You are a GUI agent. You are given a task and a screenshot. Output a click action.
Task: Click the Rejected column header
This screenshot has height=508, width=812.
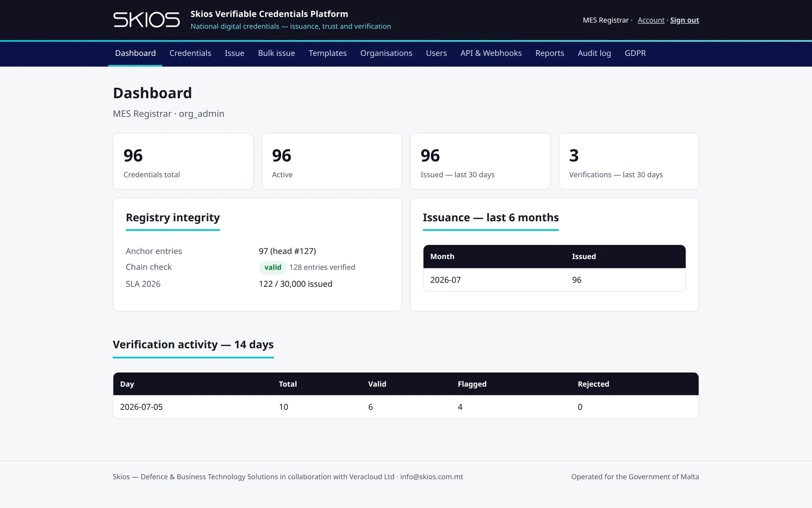tap(593, 384)
